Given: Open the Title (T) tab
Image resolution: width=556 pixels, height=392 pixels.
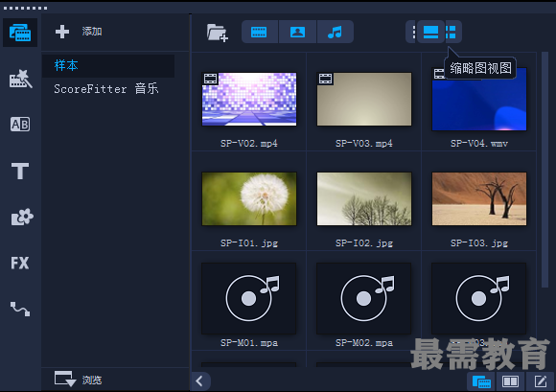Looking at the screenshot, I should 20,171.
